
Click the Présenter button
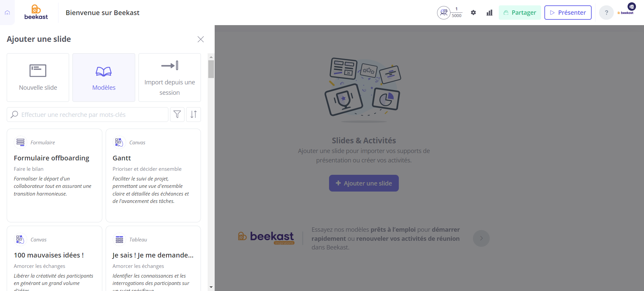(568, 13)
